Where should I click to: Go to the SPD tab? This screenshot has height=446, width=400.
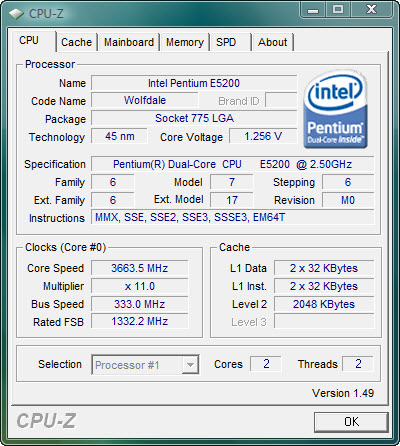(230, 42)
